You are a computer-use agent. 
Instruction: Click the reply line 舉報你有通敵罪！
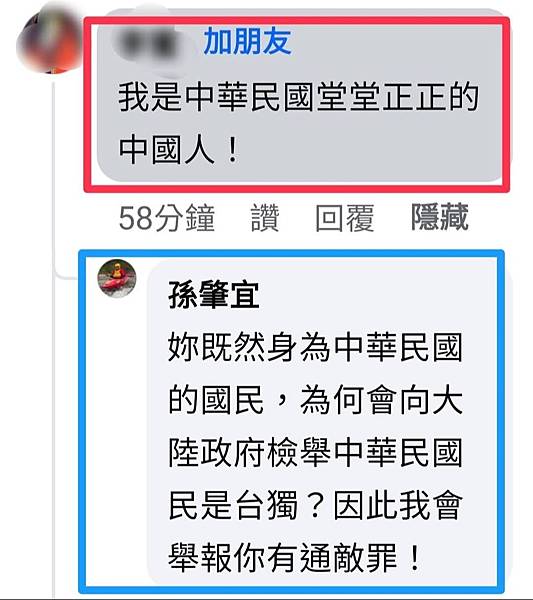(295, 557)
